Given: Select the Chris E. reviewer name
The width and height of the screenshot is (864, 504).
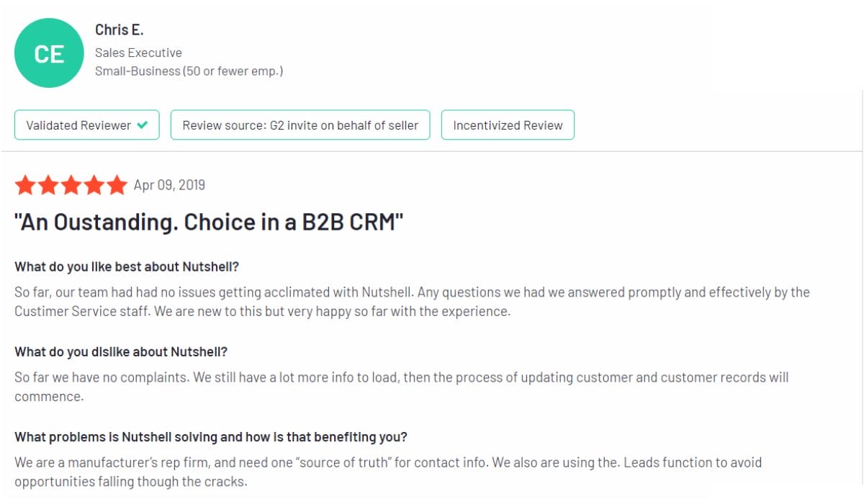Looking at the screenshot, I should 120,30.
